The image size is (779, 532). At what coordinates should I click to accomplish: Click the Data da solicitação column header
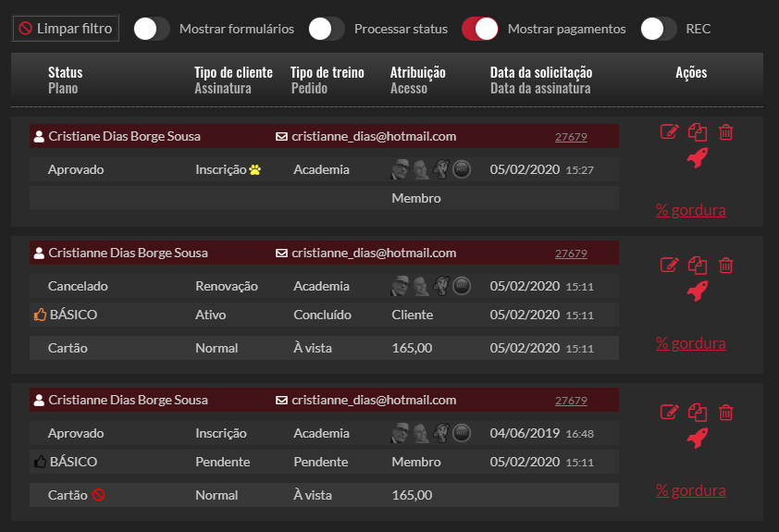541,72
